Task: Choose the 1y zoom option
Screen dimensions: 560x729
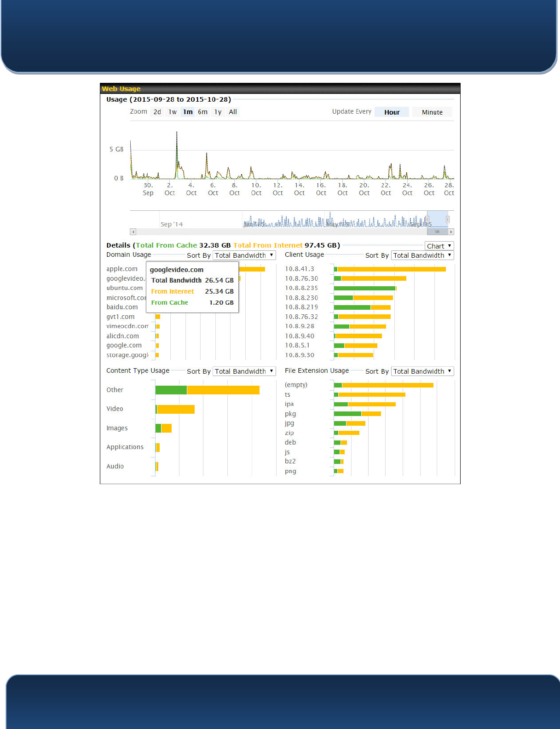Action: click(218, 112)
